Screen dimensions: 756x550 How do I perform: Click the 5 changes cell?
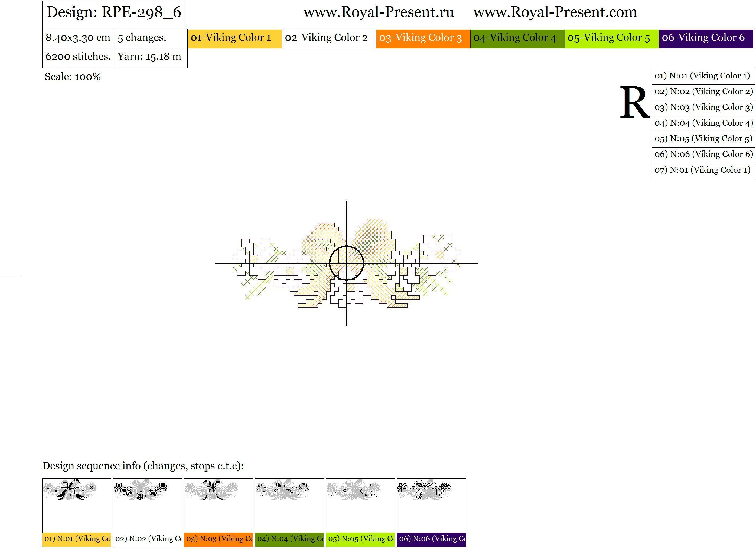[151, 39]
